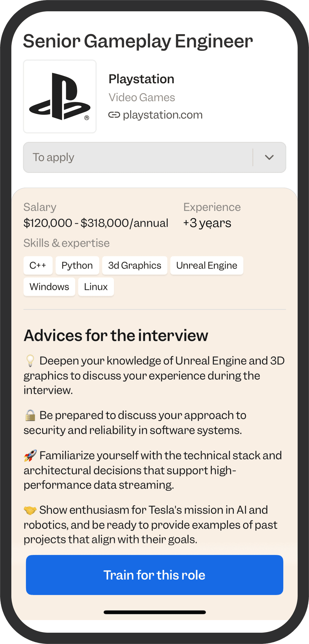The image size is (309, 644).
Task: Toggle the Linux skill tag
Action: 96,286
